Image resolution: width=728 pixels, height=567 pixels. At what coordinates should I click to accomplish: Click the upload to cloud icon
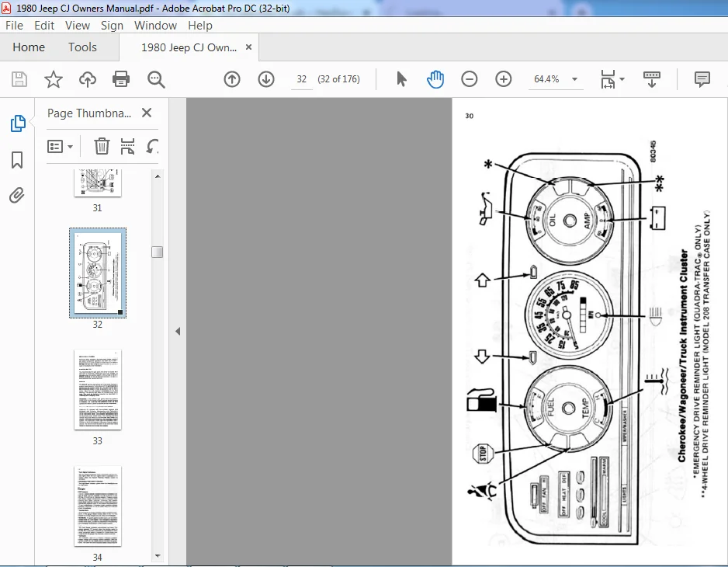click(87, 79)
